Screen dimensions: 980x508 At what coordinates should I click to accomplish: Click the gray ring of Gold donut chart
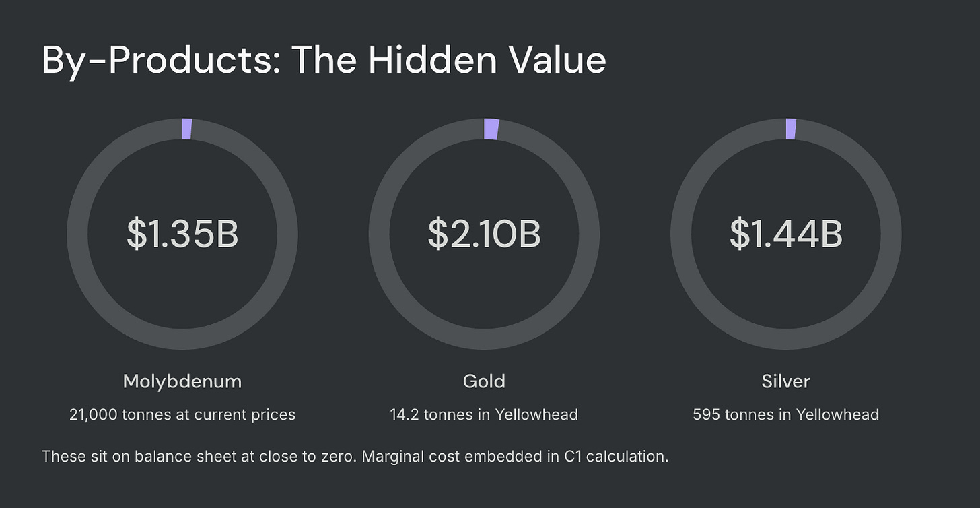click(x=379, y=234)
